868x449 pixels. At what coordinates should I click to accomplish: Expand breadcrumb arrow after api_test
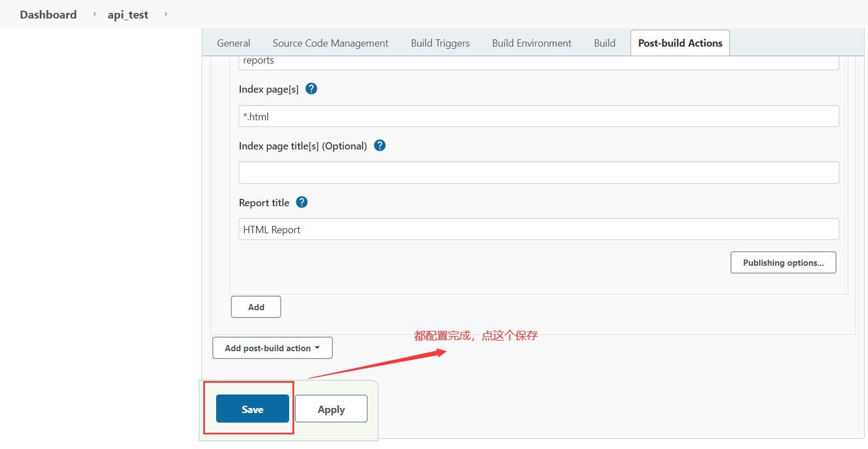pos(166,14)
